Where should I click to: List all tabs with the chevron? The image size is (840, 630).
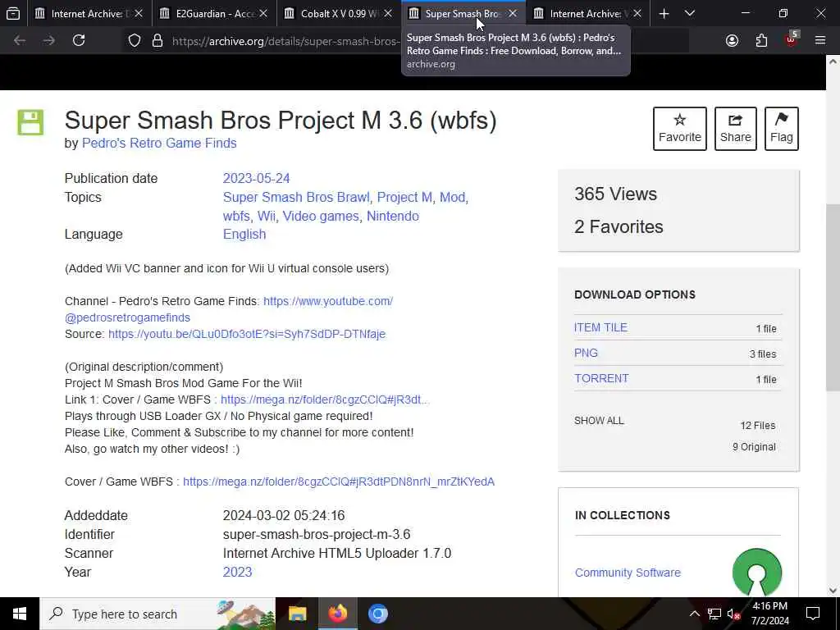[690, 13]
